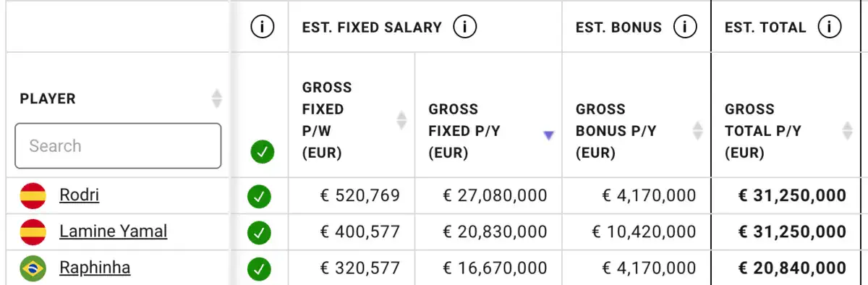Click the purple GROSS FIXED P/Y sort arrow
The width and height of the screenshot is (868, 285).
click(x=548, y=135)
